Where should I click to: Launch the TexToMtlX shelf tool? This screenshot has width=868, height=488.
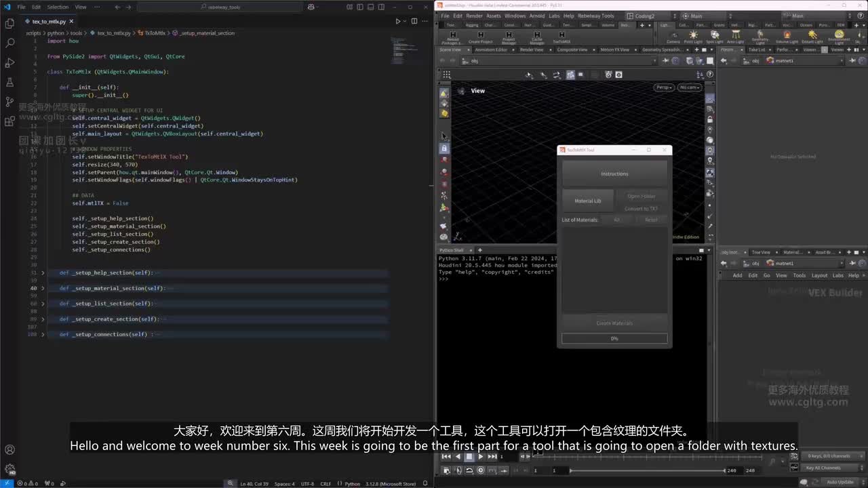(x=561, y=37)
